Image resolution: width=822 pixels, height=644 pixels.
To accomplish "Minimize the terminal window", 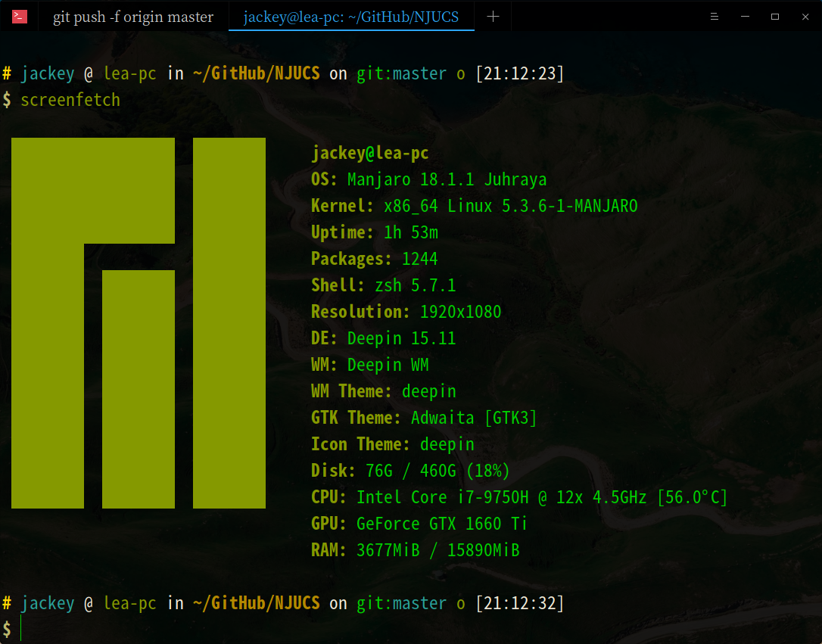I will pyautogui.click(x=745, y=17).
